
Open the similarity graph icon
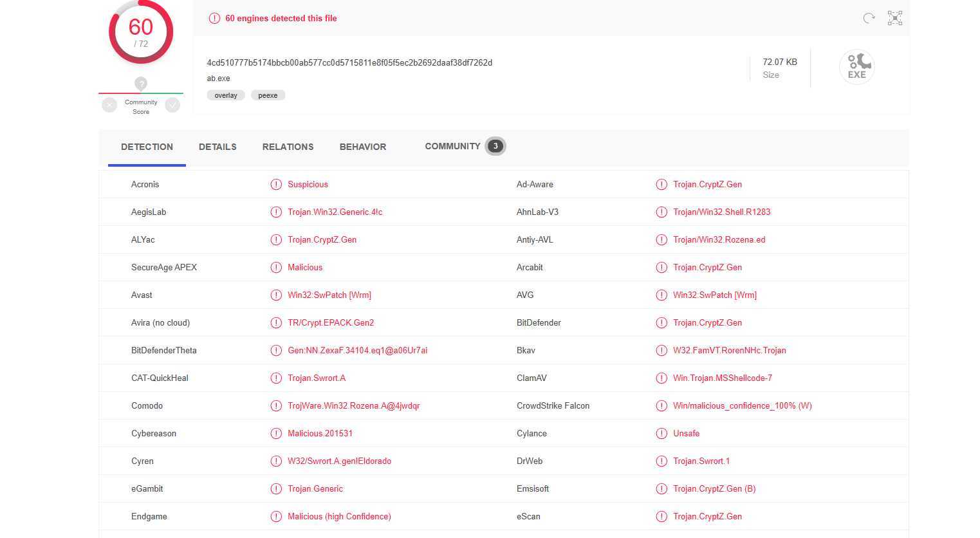point(894,18)
